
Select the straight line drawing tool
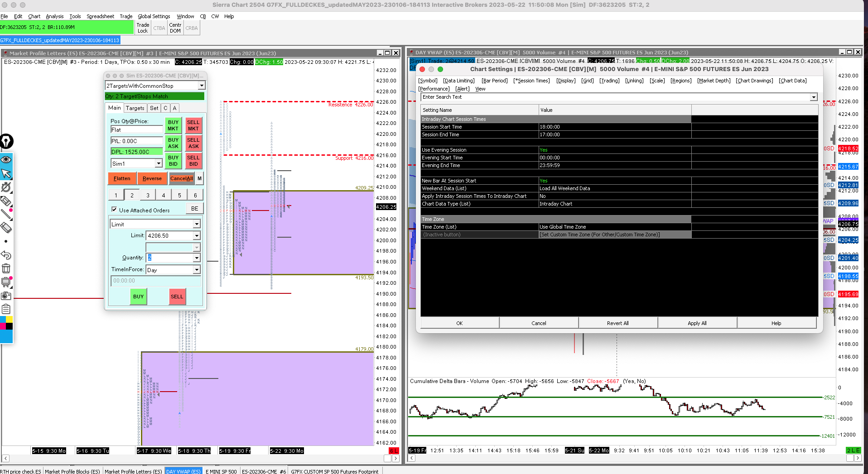tap(6, 214)
